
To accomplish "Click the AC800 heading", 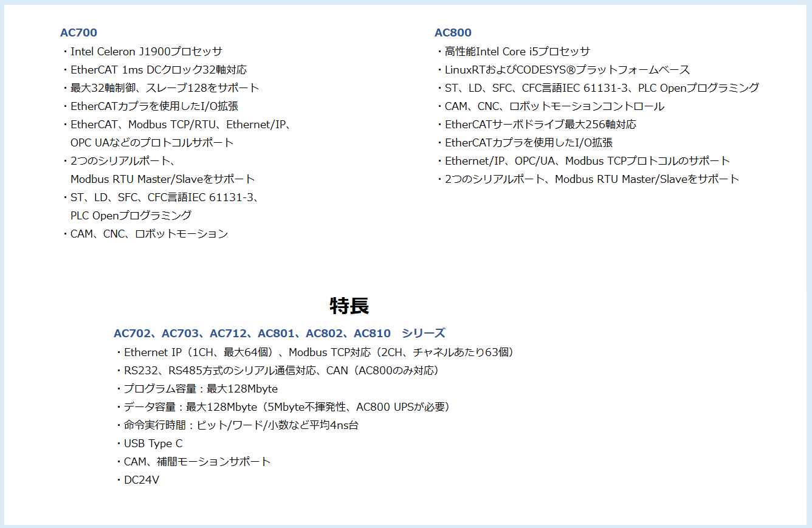I will point(453,33).
